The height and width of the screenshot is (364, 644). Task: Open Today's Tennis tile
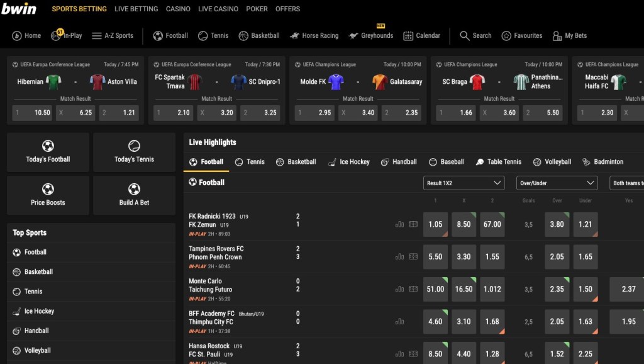coord(135,152)
